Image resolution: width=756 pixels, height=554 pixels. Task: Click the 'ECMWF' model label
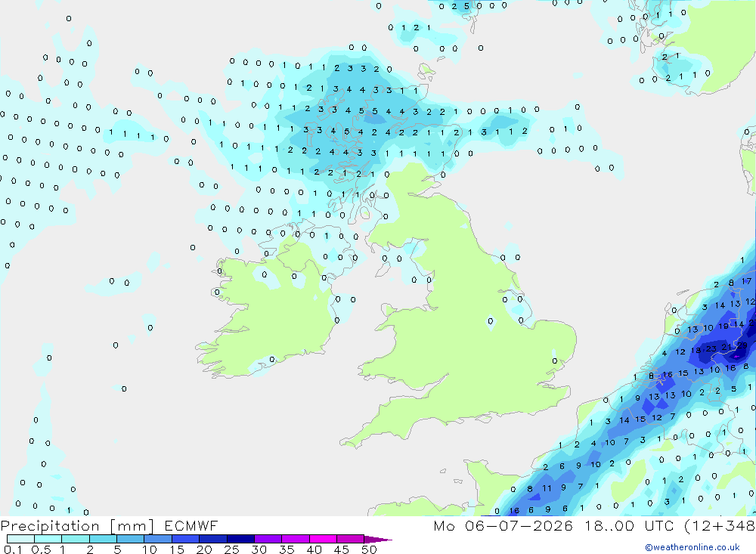191,525
